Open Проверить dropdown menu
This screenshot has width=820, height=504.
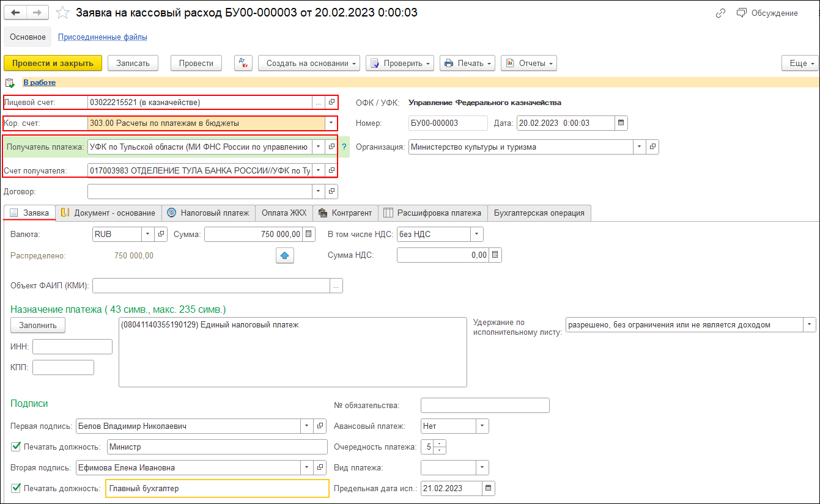tap(400, 63)
